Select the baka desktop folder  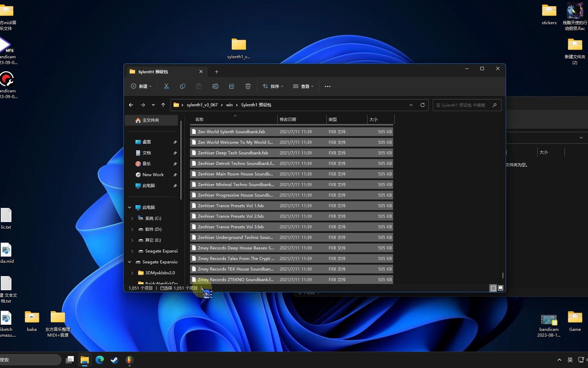point(32,321)
